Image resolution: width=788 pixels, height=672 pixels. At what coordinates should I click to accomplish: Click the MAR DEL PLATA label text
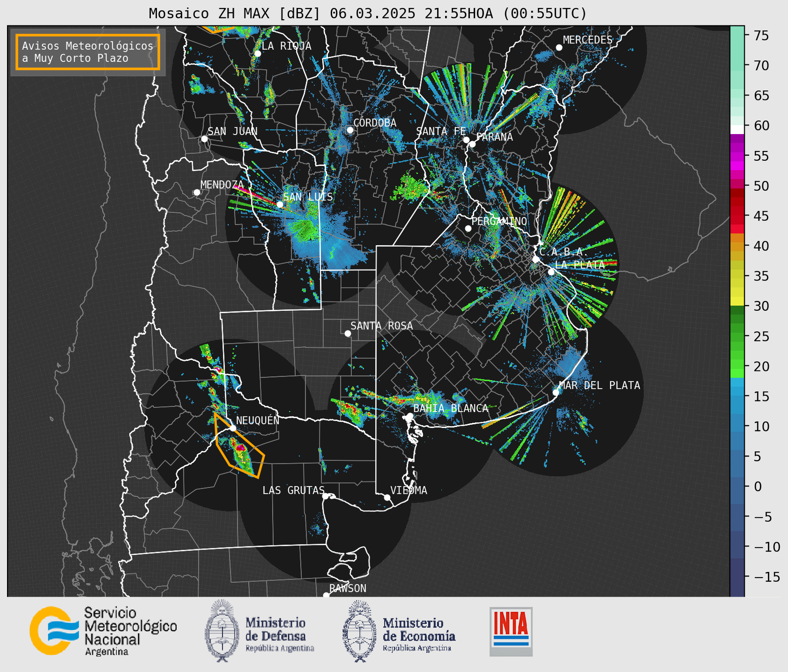599,385
